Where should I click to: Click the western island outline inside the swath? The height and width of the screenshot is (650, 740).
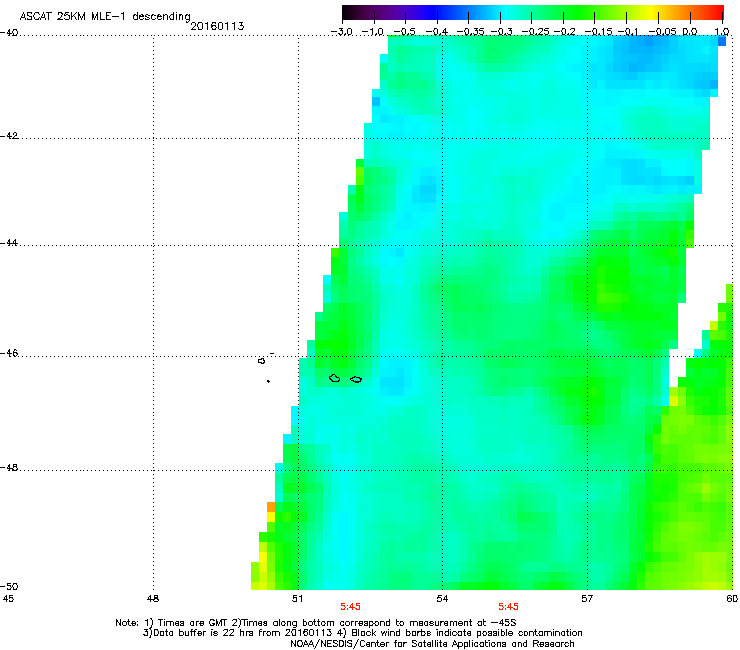335,378
